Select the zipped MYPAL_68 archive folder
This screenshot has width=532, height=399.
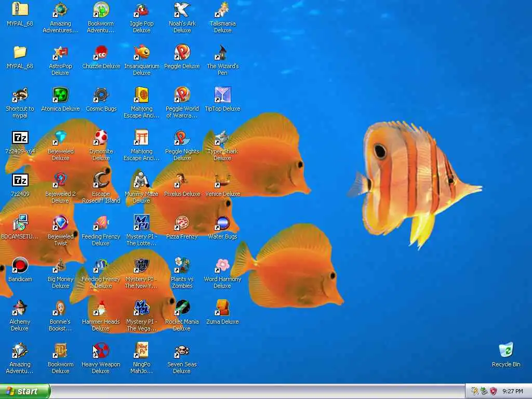pos(20,9)
